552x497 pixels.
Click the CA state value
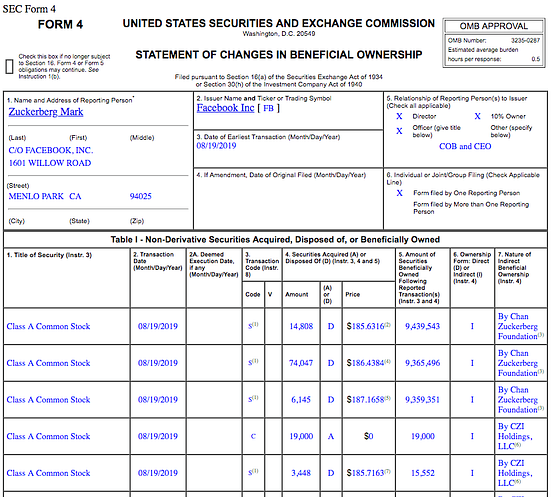point(75,196)
